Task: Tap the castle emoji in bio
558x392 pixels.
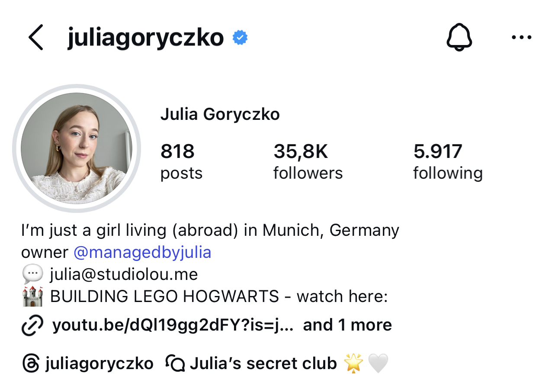Action: pos(32,297)
